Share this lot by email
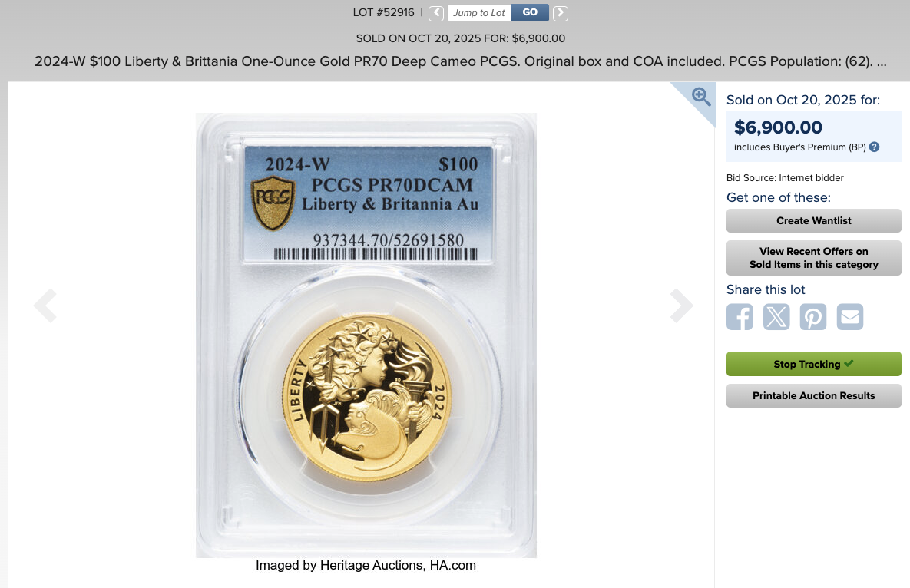This screenshot has width=910, height=588. tap(849, 316)
